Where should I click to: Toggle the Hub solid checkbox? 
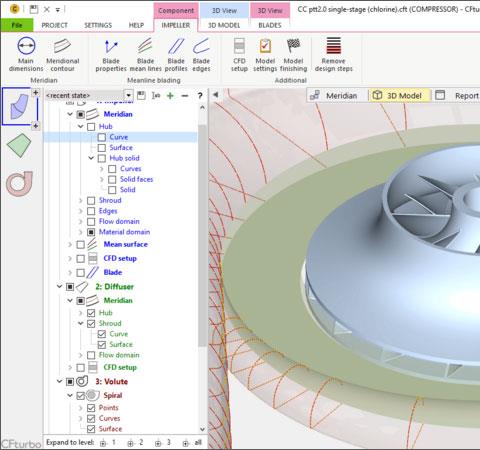[102, 158]
